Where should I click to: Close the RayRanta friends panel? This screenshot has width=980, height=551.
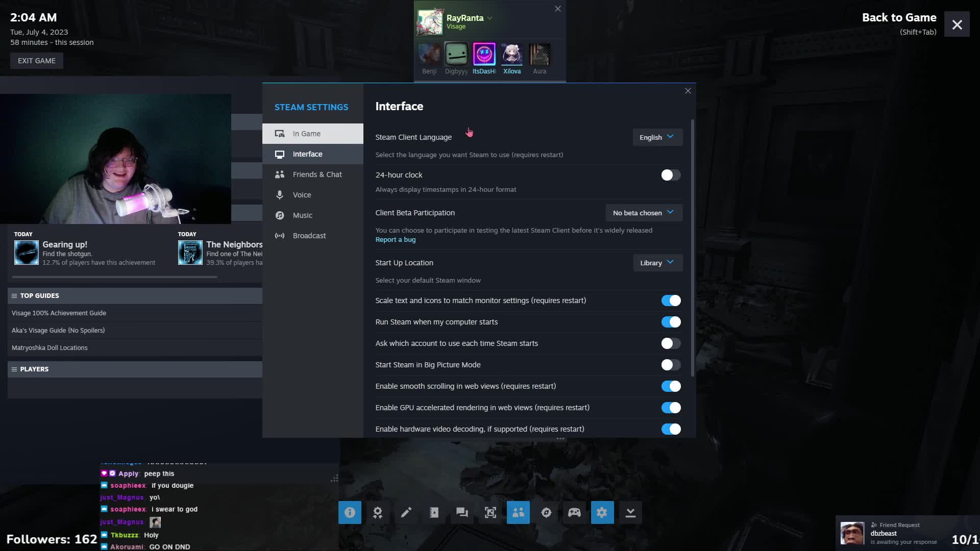tap(557, 9)
